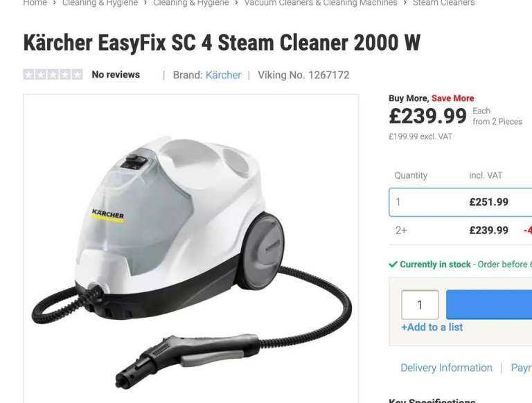
Task: Open the Kärcher brand link
Action: (223, 75)
